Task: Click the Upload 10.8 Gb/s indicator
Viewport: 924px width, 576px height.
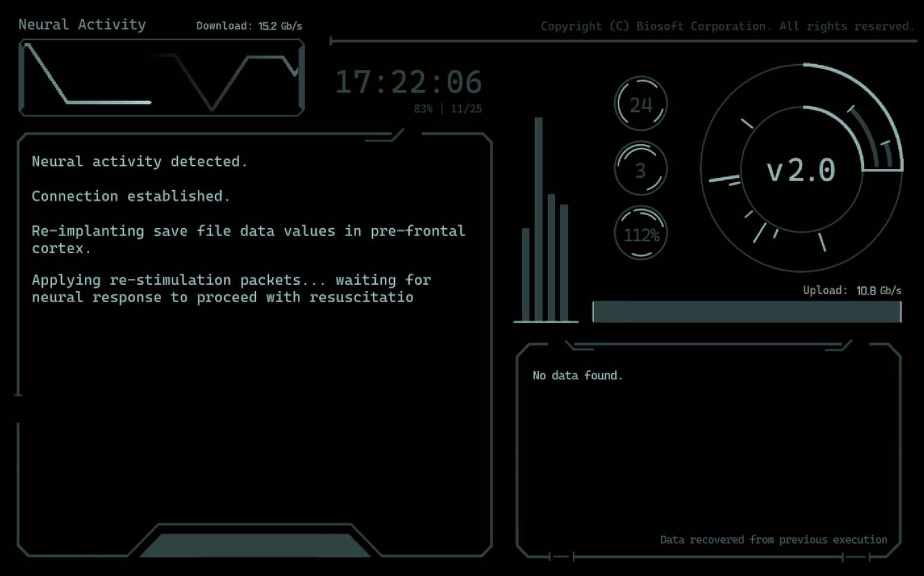Action: (851, 290)
